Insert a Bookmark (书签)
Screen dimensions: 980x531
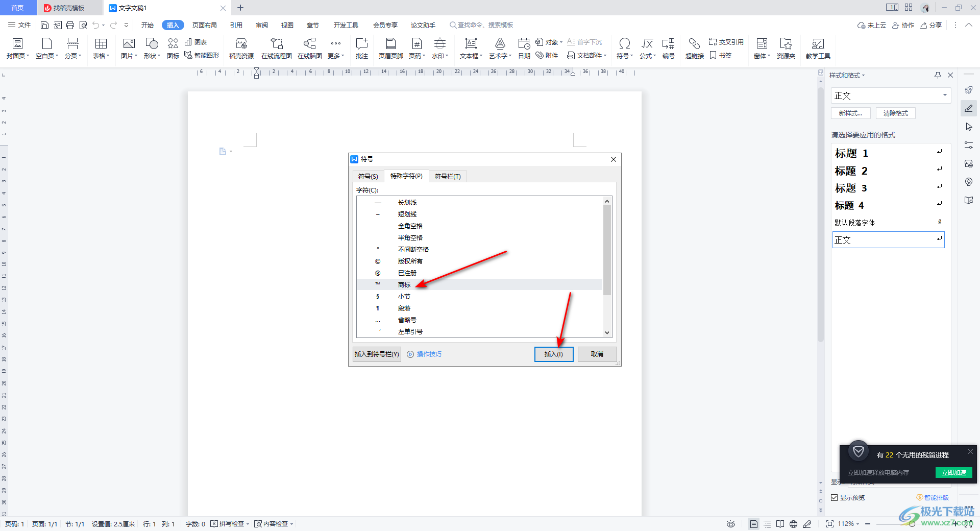(x=721, y=55)
